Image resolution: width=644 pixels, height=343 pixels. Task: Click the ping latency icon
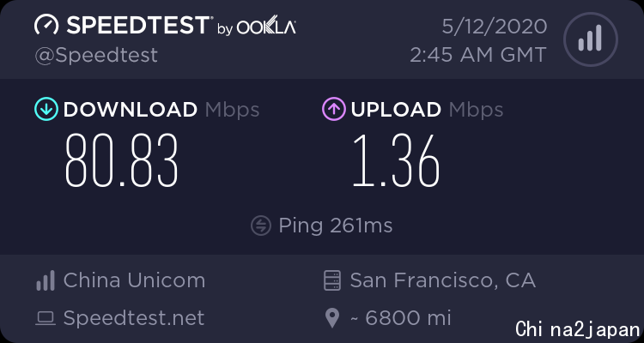coord(261,226)
